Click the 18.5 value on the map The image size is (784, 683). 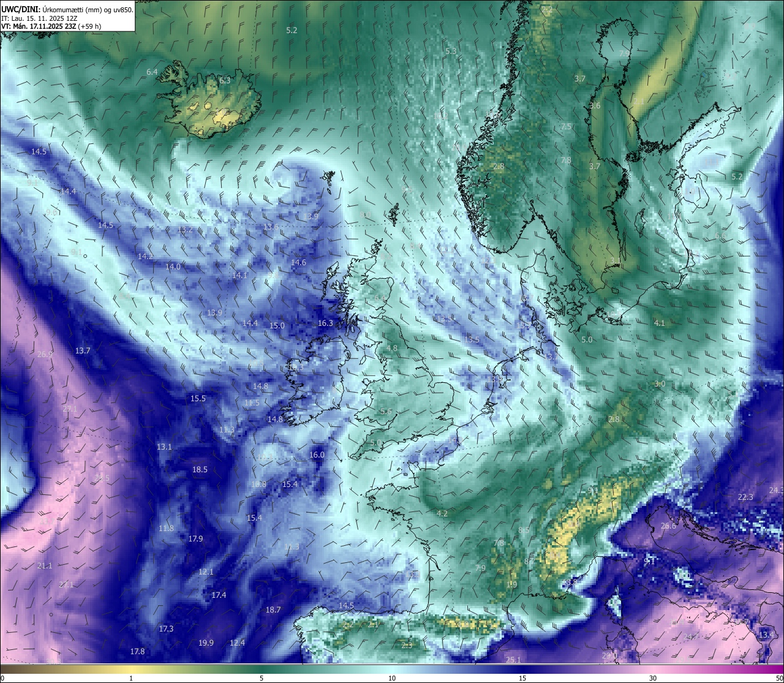(x=200, y=470)
